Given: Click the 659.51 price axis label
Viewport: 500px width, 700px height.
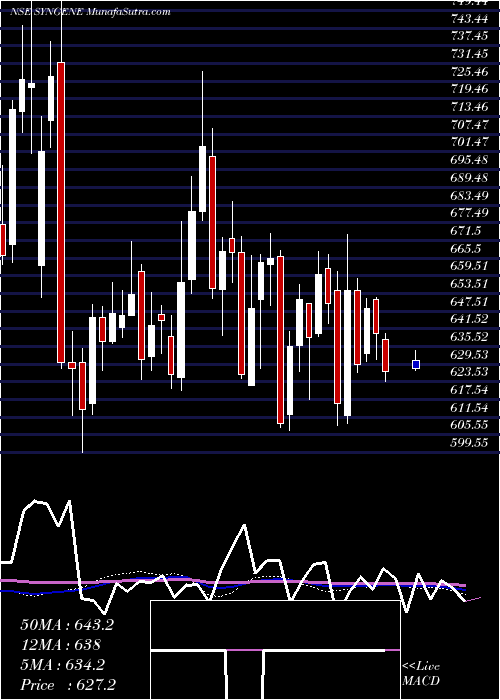Looking at the screenshot, I should coord(470,266).
